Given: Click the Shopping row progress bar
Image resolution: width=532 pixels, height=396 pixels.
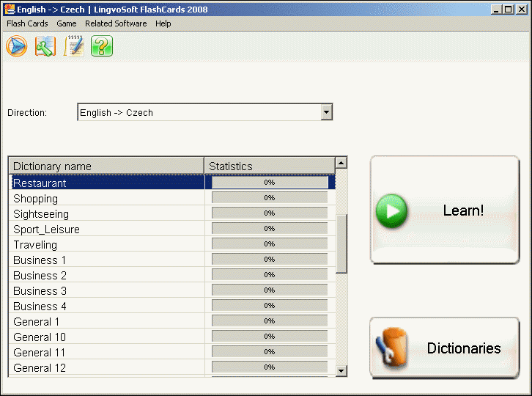Looking at the screenshot, I should (270, 198).
